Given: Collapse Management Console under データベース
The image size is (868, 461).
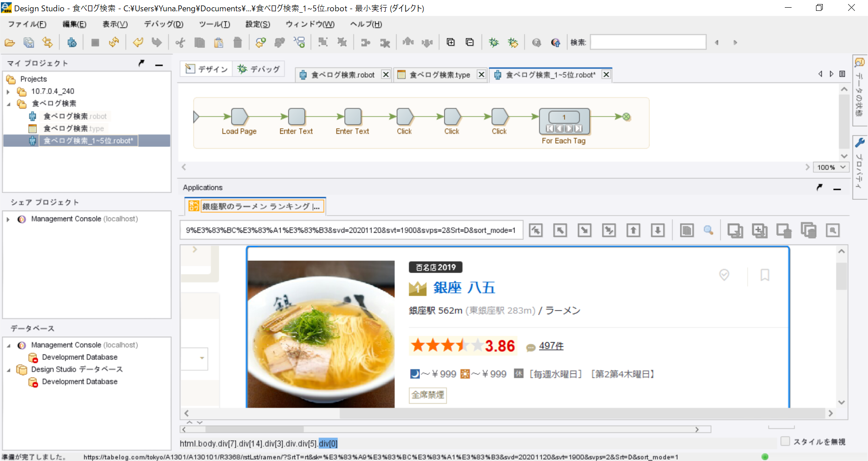Looking at the screenshot, I should point(8,345).
